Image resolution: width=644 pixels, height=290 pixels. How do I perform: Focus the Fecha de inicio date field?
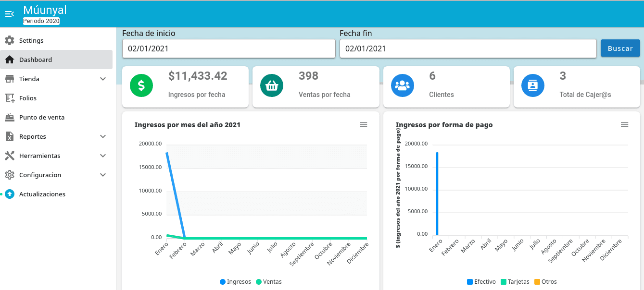228,48
